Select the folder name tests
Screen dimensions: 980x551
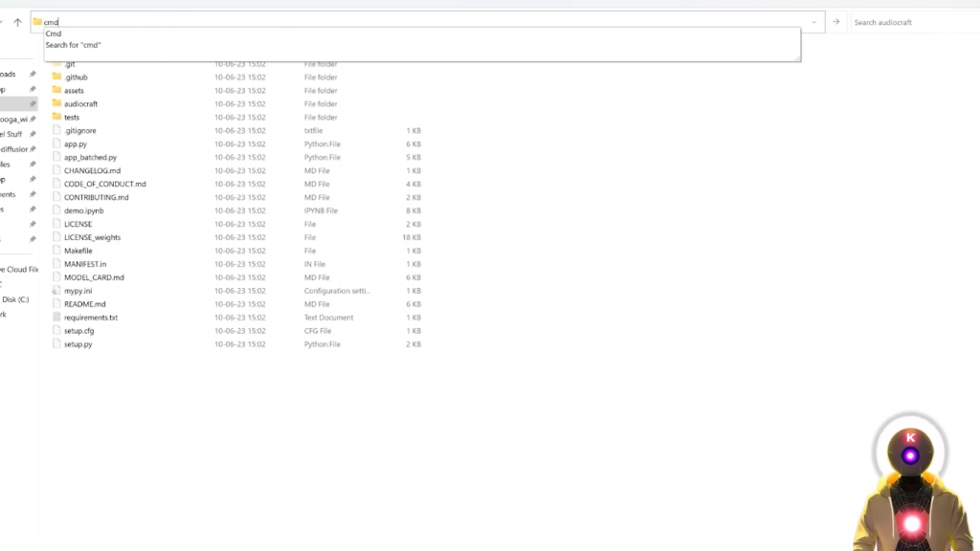point(71,118)
